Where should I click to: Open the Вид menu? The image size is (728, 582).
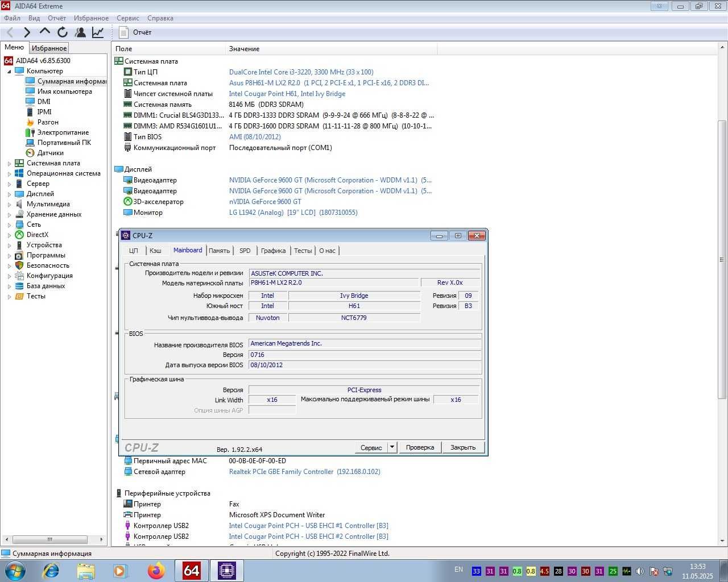34,18
